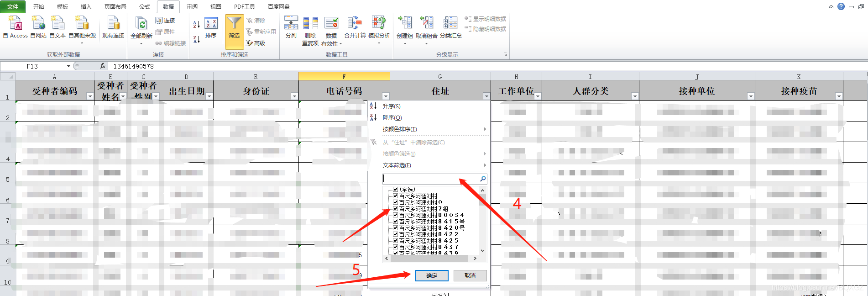Switch to the 公式 (Formulas) tab
Image resolution: width=868 pixels, height=296 pixels.
coord(145,6)
